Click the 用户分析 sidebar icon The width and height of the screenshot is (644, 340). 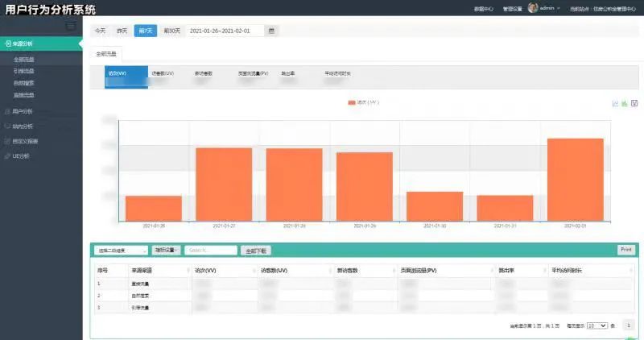click(x=7, y=111)
